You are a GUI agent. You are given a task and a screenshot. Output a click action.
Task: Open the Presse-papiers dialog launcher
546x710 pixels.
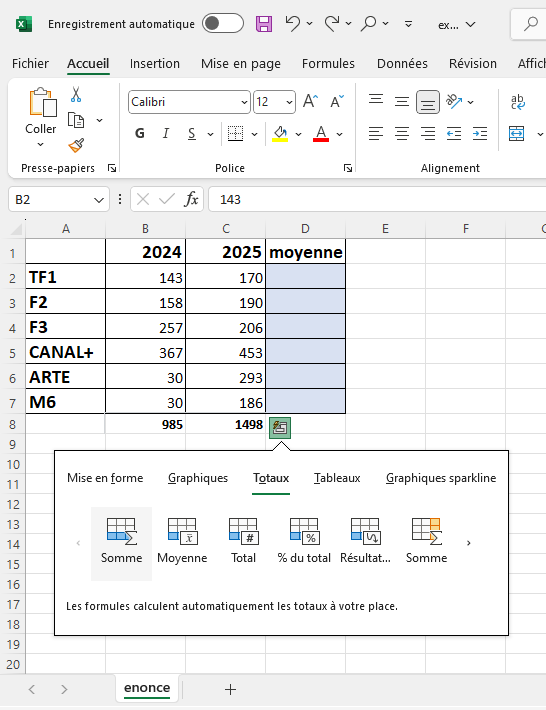coord(112,168)
